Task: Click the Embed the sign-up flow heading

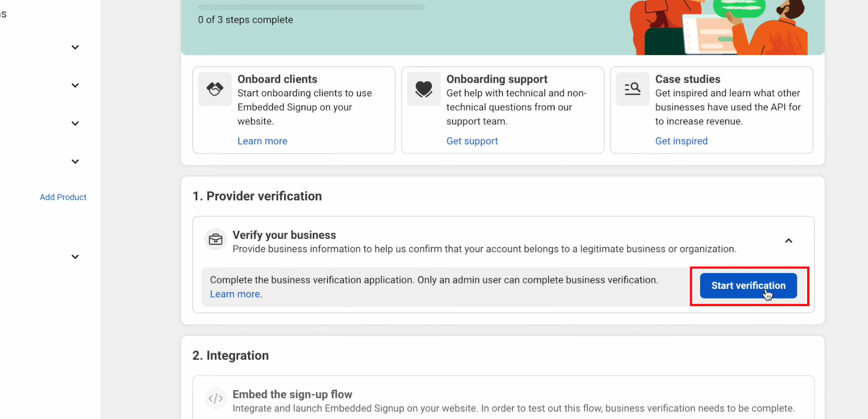Action: pos(292,395)
